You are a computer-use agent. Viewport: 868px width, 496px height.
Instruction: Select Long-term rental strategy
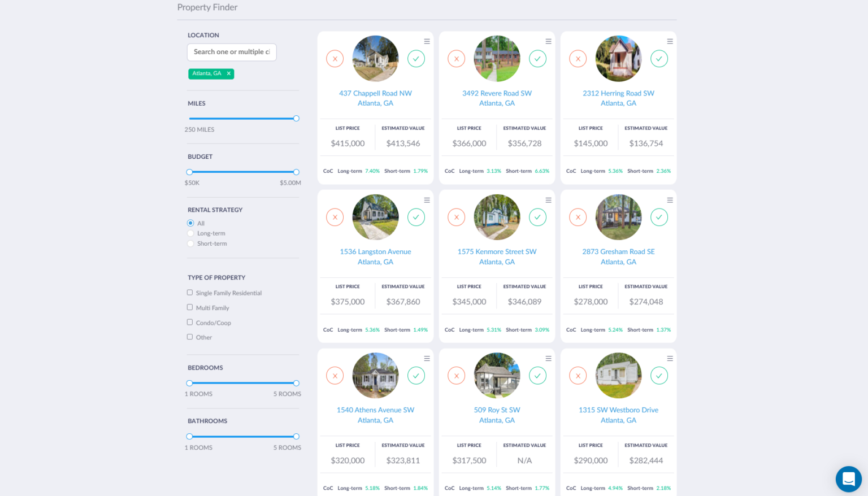pos(190,233)
